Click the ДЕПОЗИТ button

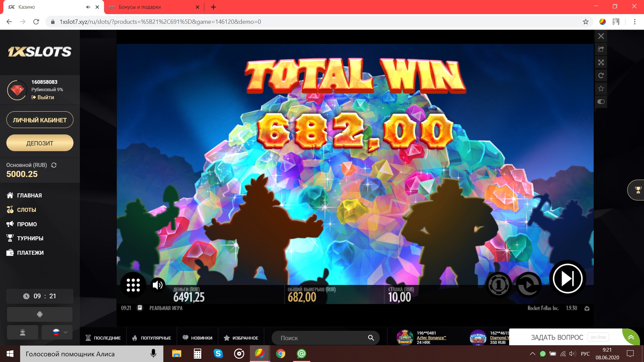(x=40, y=143)
